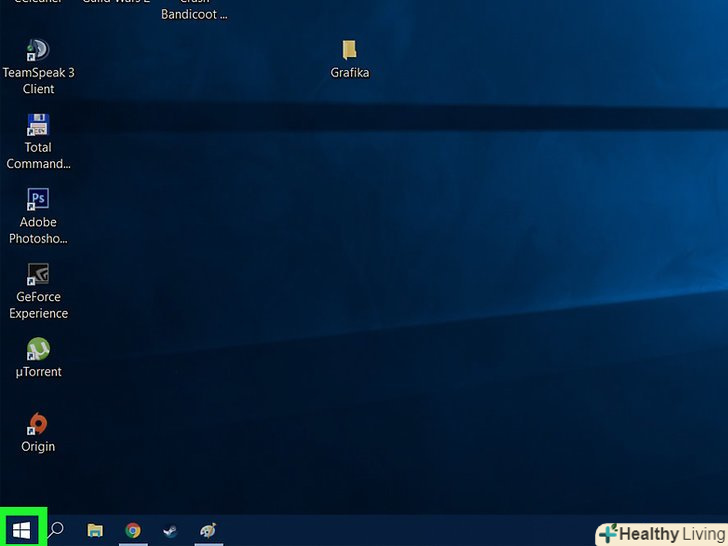This screenshot has height=546, width=728.
Task: Open the paint palette app in taskbar
Action: [208, 530]
